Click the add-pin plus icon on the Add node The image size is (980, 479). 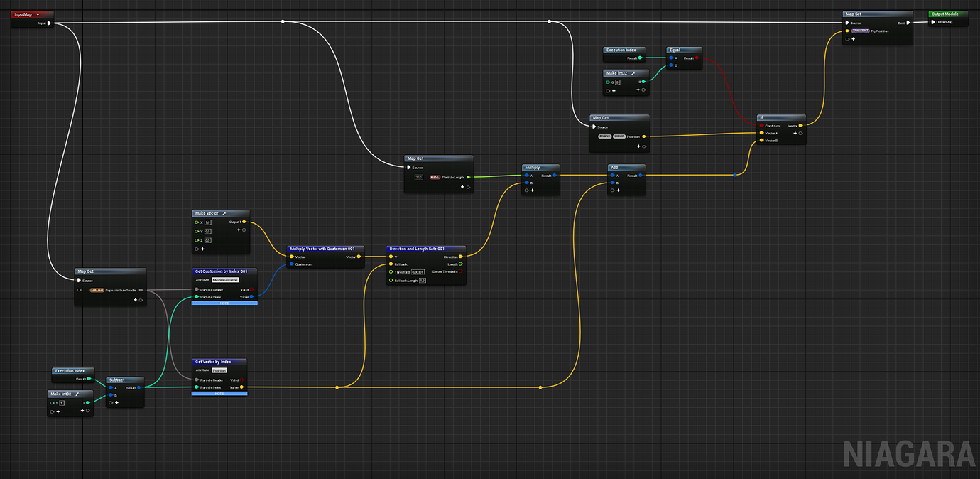click(618, 190)
